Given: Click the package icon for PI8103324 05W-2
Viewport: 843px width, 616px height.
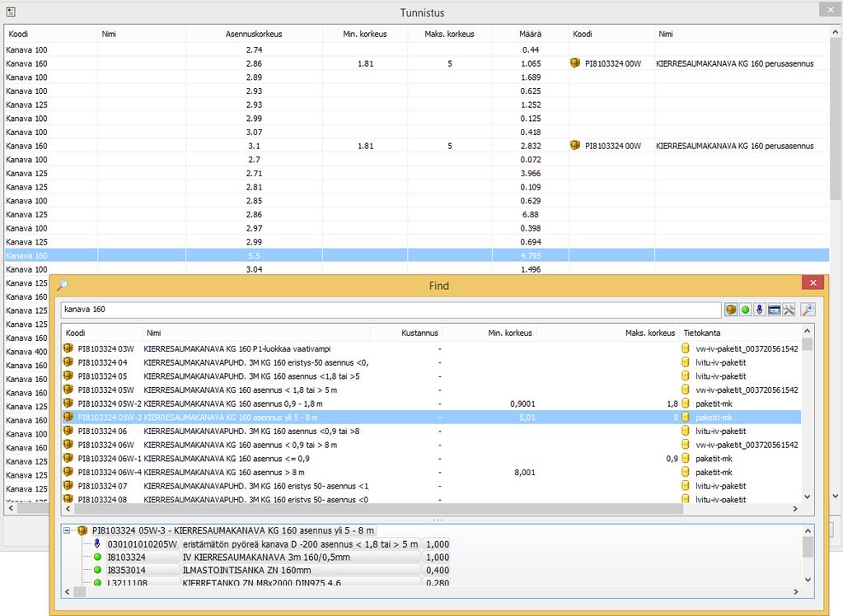Looking at the screenshot, I should point(68,404).
